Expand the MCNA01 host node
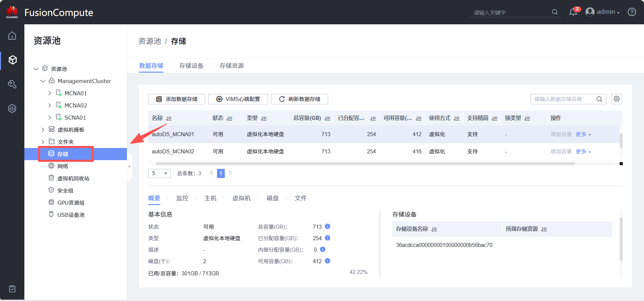 tap(50, 93)
